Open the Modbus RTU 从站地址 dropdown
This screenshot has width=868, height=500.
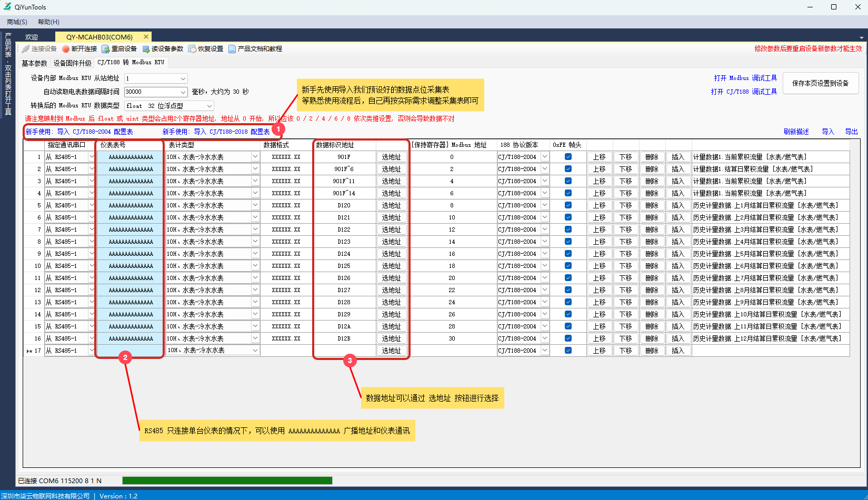[183, 78]
